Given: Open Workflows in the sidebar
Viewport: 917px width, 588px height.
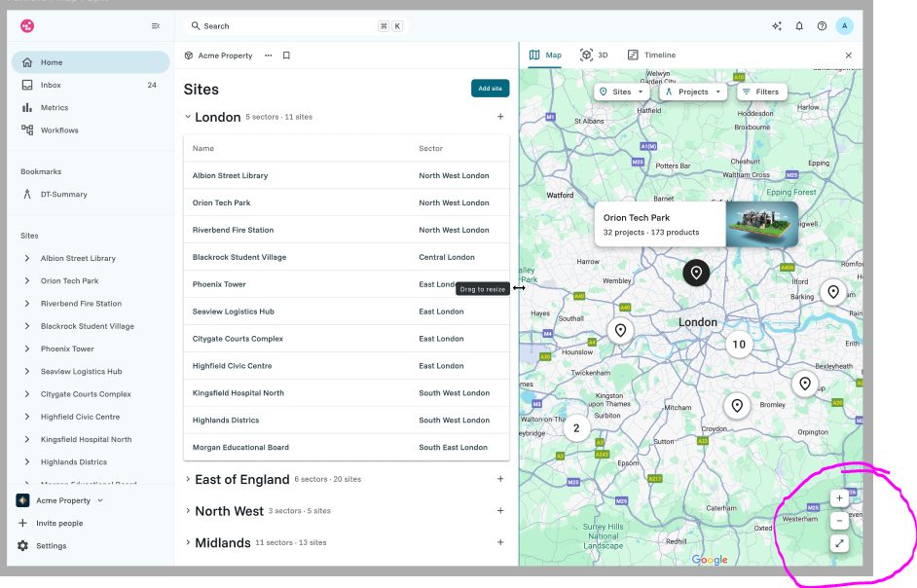Looking at the screenshot, I should tap(91, 129).
